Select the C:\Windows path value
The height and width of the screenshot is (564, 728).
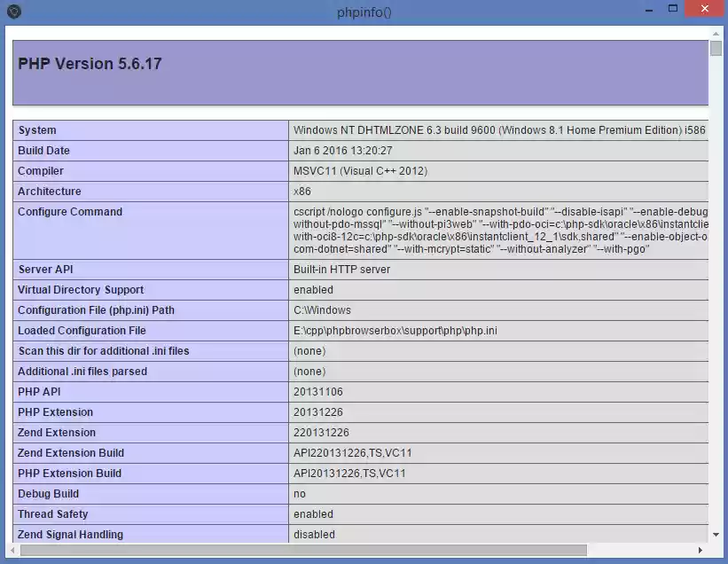[x=322, y=310]
